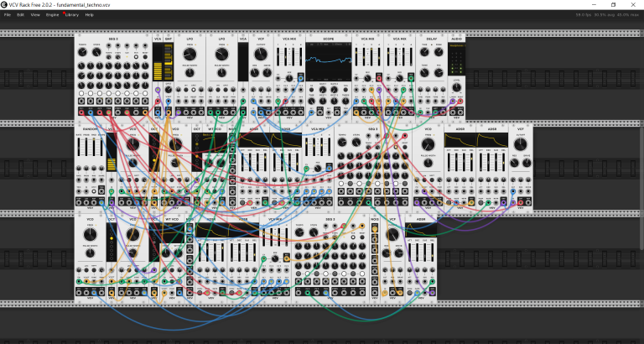Click the TIME knob on the DELAY module

(x=424, y=52)
